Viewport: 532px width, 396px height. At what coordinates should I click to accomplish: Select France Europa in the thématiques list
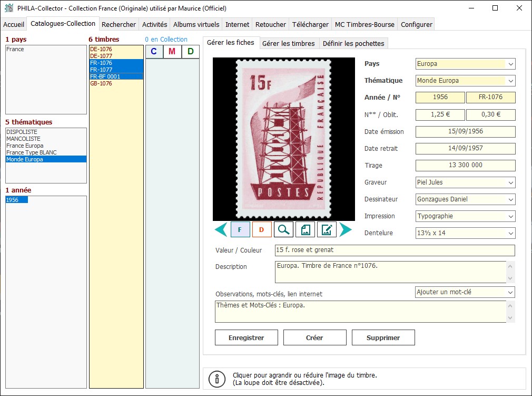[x=46, y=146]
